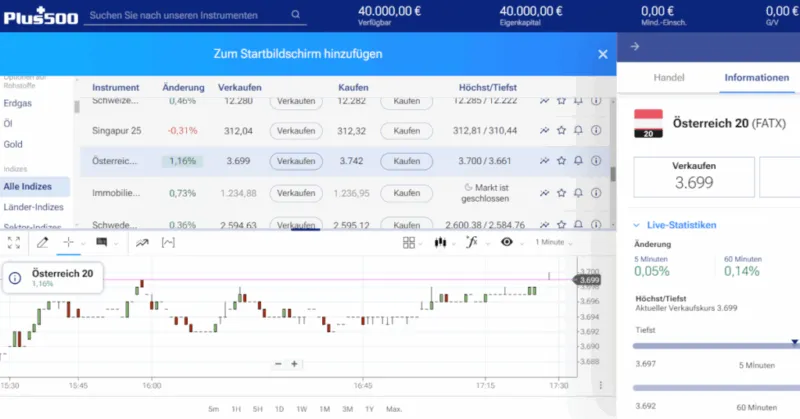Click info icon on Österreich 20 chart label
This screenshot has width=800, height=419.
(15, 278)
